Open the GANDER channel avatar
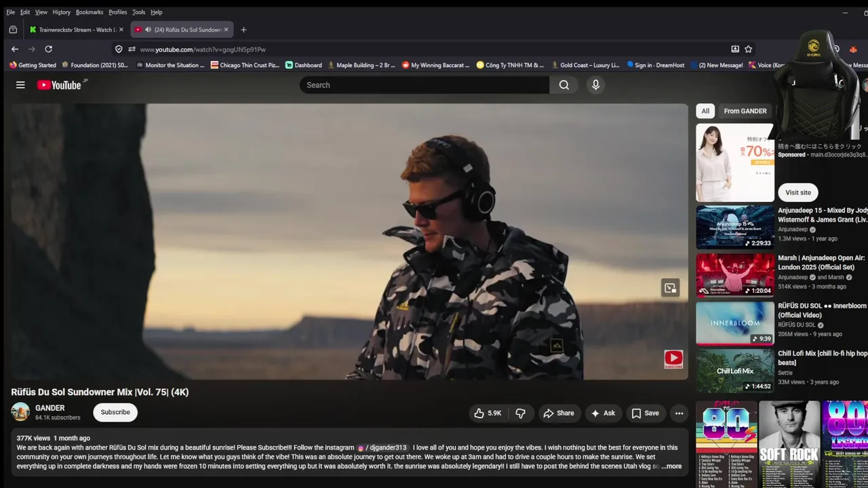 click(x=20, y=411)
